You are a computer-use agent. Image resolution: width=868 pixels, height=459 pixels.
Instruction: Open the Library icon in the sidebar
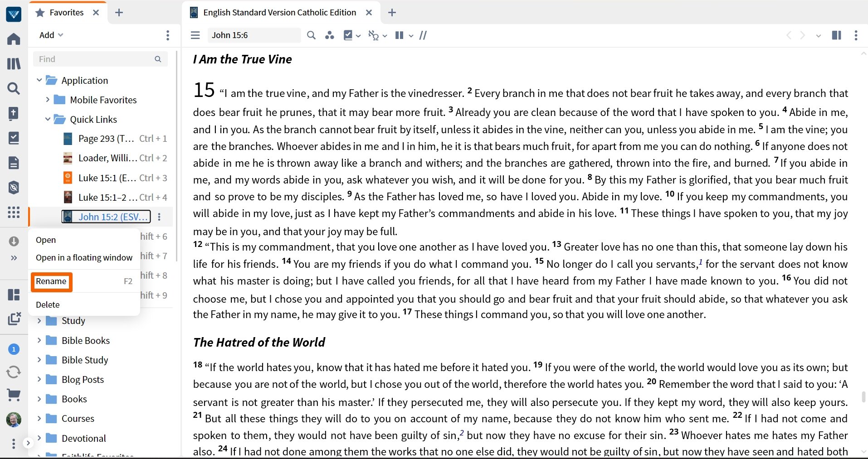(x=14, y=63)
